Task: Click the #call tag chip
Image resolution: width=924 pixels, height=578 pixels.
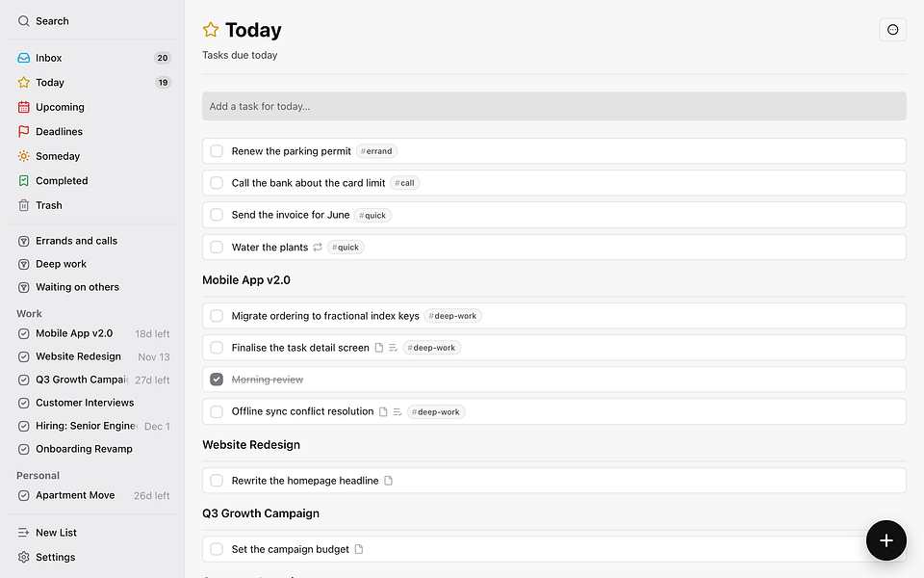Action: click(405, 183)
